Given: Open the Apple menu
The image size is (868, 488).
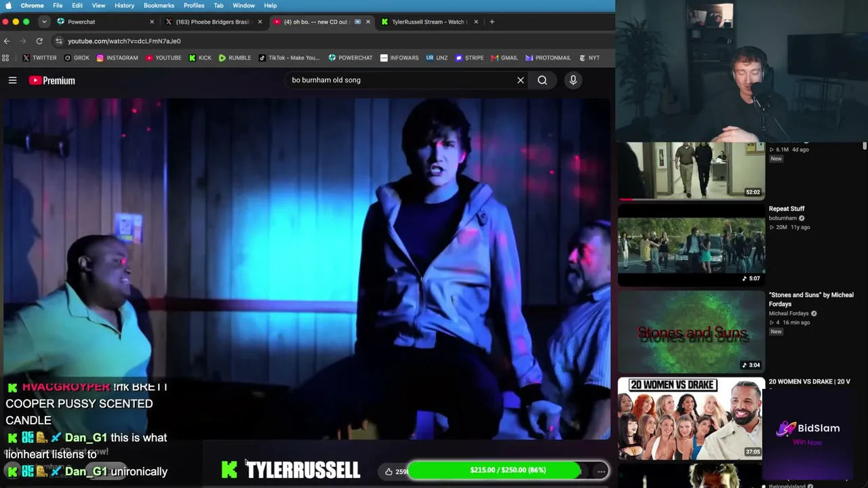Looking at the screenshot, I should click(8, 5).
